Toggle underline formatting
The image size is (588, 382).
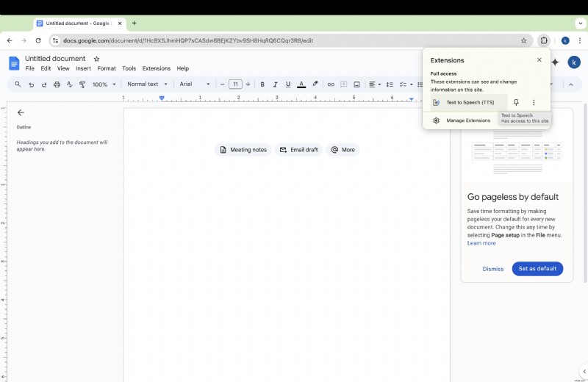pos(287,84)
